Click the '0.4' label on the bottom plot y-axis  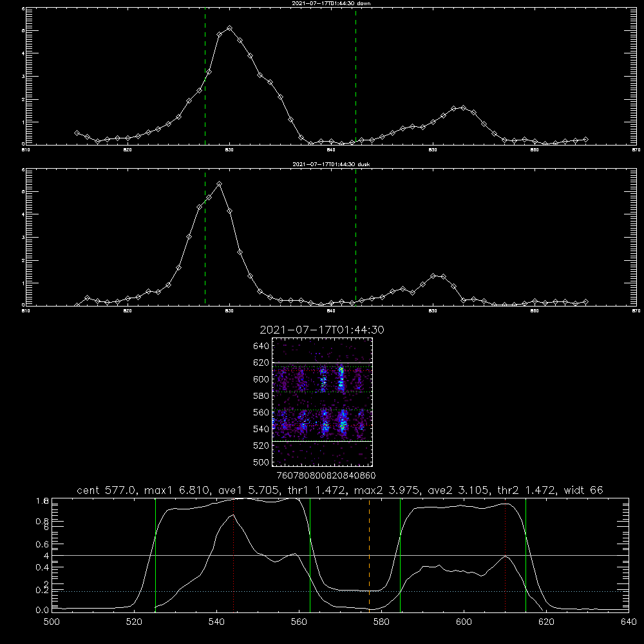[43, 567]
